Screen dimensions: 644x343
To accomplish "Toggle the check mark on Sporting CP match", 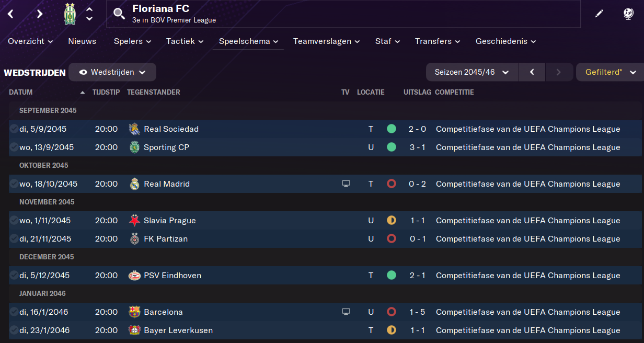I will [x=14, y=147].
